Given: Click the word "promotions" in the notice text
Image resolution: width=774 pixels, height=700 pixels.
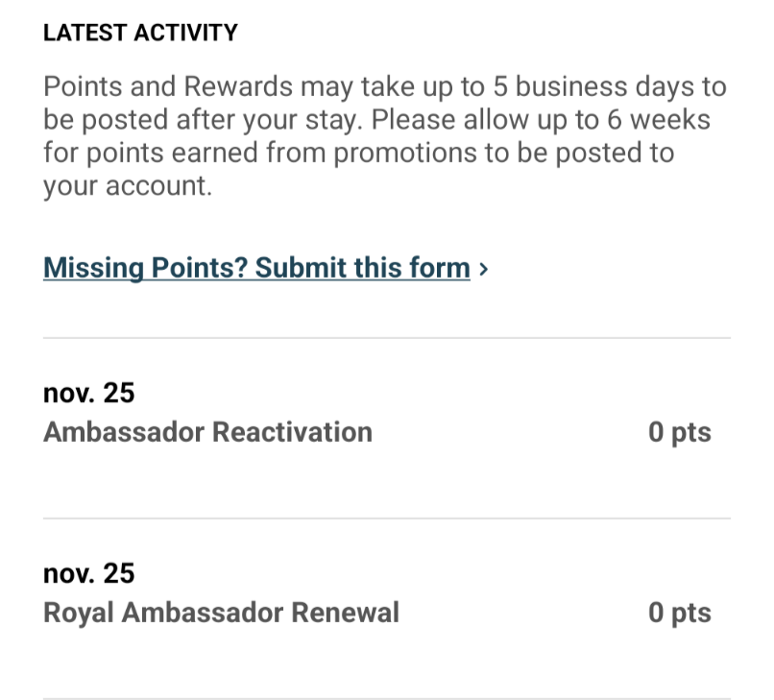Looking at the screenshot, I should 405,154.
